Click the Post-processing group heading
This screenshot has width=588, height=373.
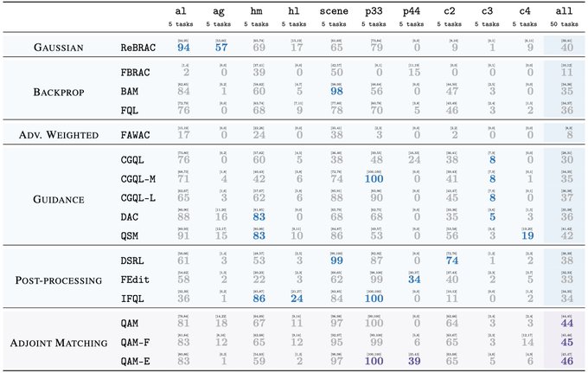click(x=60, y=280)
